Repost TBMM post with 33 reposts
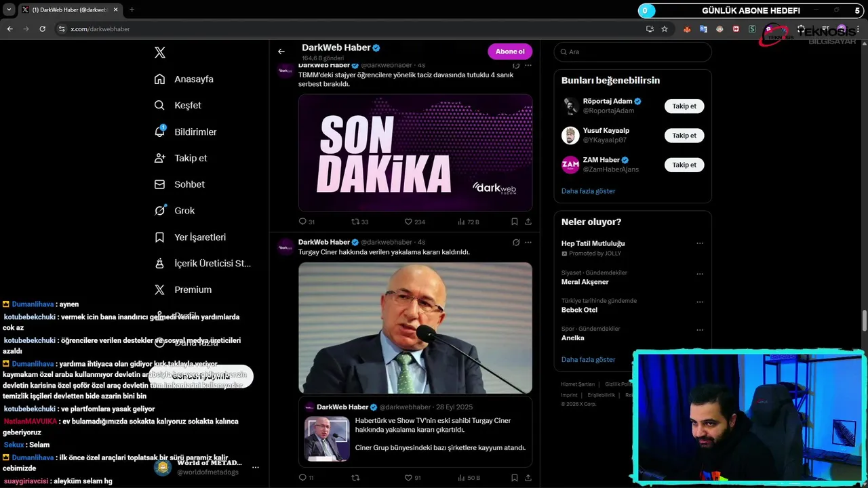Screen dimensions: 868x488 [x=359, y=222]
